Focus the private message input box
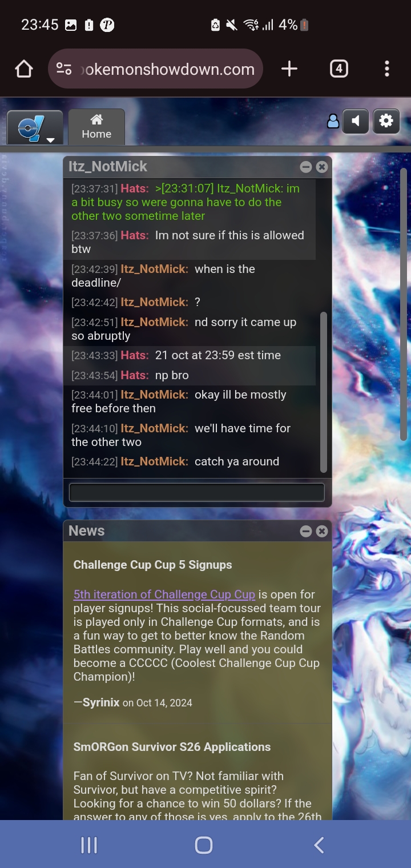Viewport: 411px width, 868px height. pyautogui.click(x=197, y=492)
